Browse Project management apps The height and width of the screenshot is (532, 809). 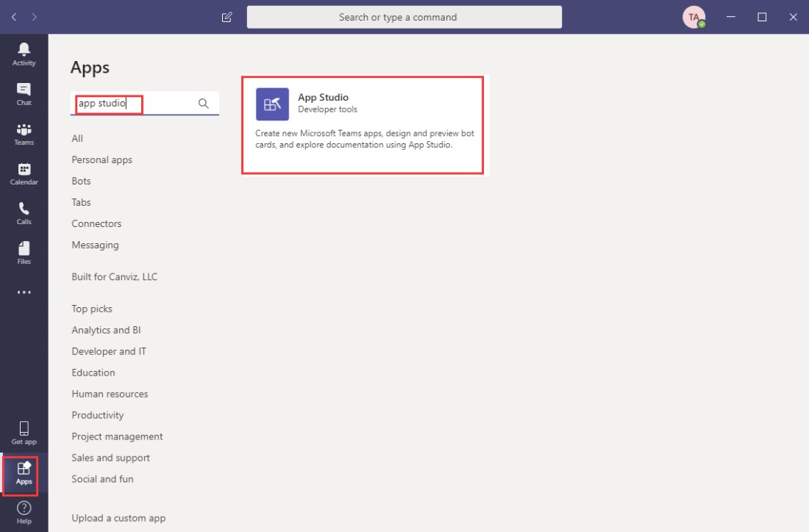tap(117, 436)
